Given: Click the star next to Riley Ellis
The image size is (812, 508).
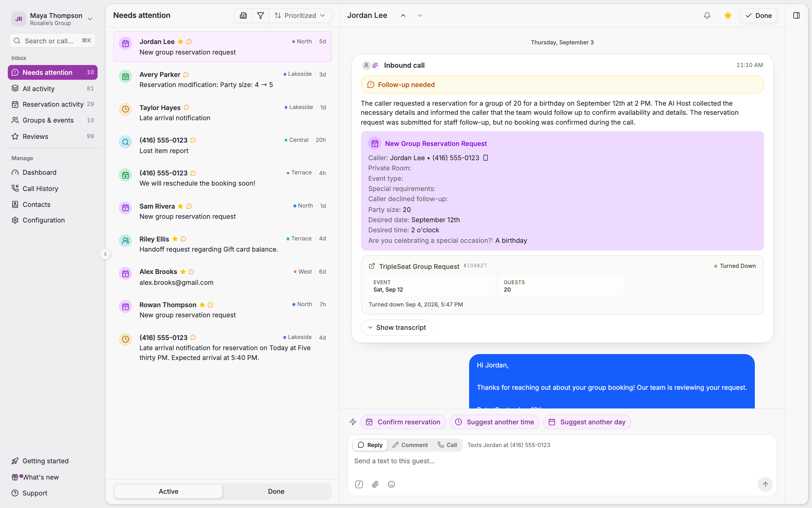Looking at the screenshot, I should coord(175,239).
